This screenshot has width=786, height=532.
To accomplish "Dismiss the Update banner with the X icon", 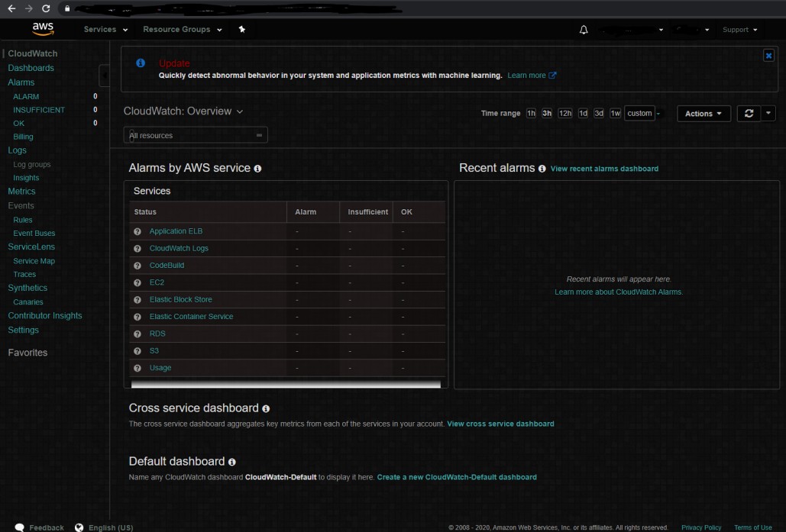I will pos(768,56).
